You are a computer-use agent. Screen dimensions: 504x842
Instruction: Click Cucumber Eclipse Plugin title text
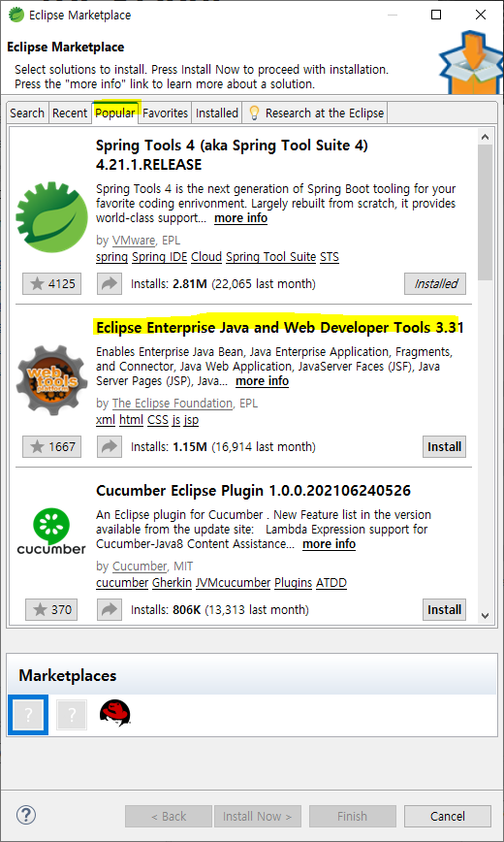[253, 490]
